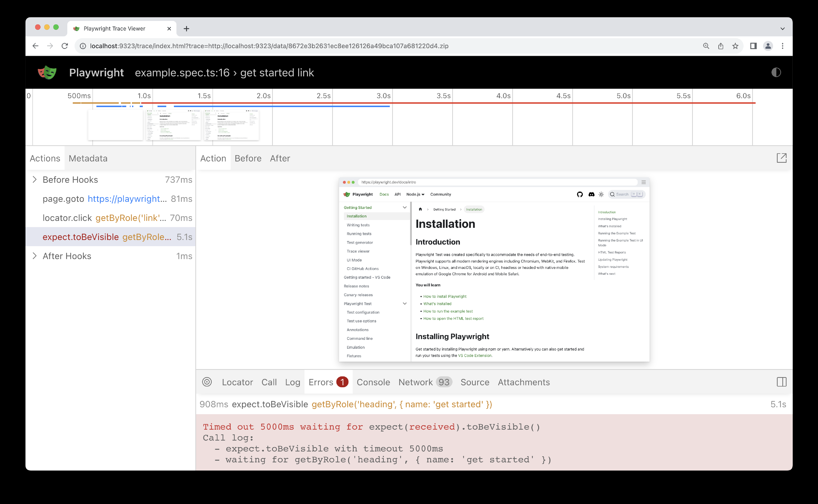Go back with the browser back arrow
818x504 pixels.
(35, 46)
